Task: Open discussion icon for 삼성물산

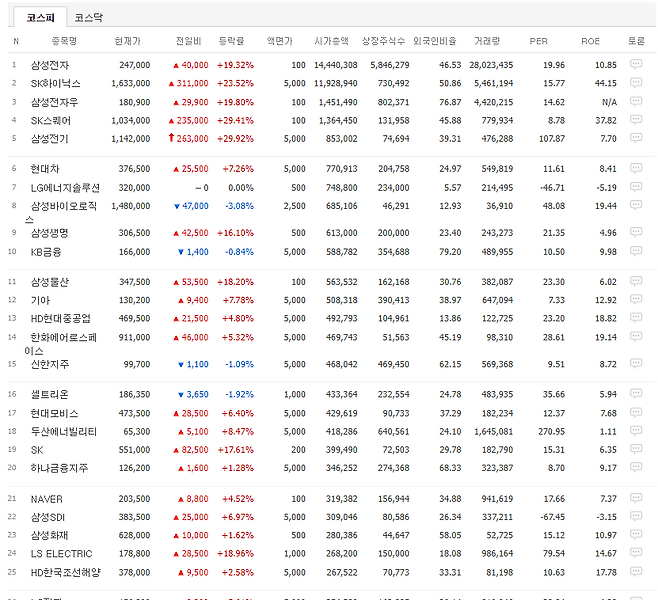Action: [636, 281]
